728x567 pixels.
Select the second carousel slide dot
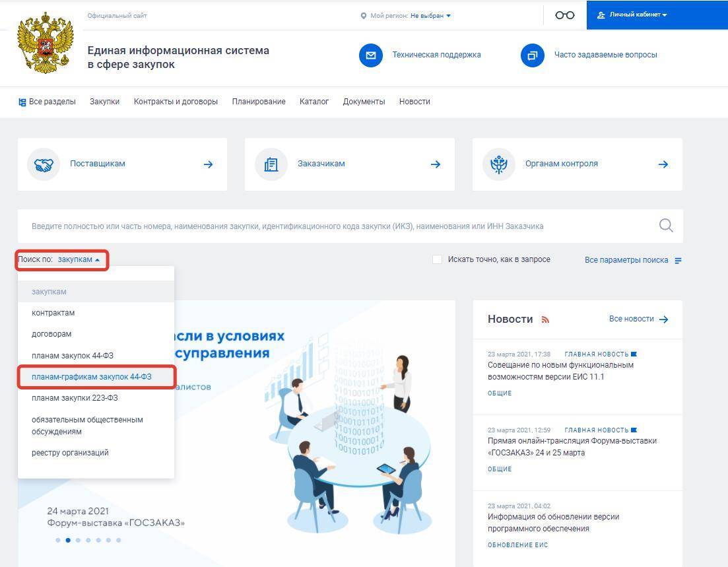[x=68, y=540]
